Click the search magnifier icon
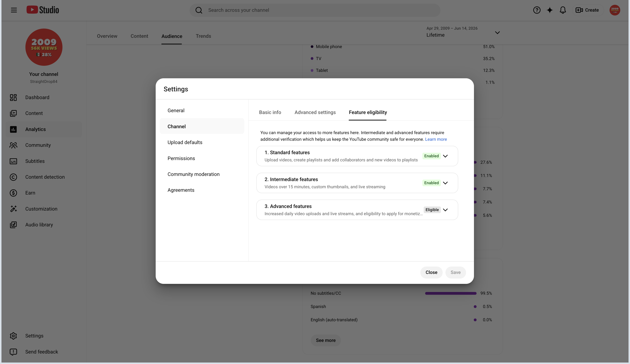The width and height of the screenshot is (630, 364). coord(199,10)
